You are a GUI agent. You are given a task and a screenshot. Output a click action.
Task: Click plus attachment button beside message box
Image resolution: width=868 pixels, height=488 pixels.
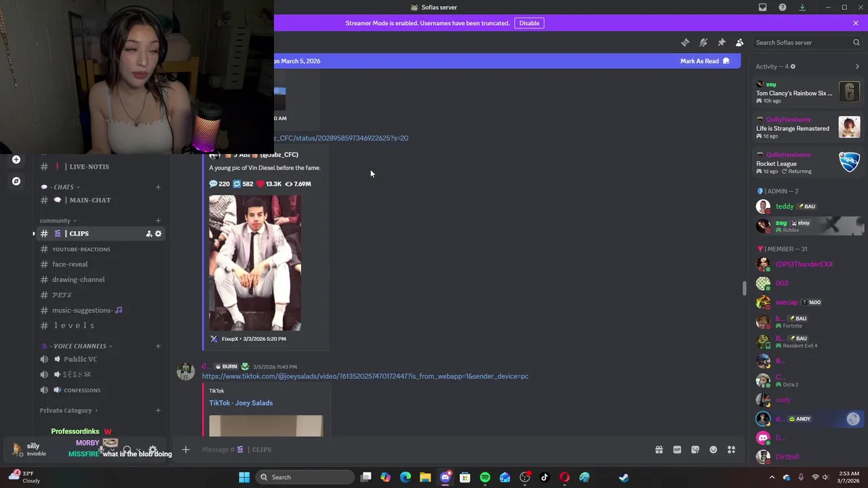pos(185,449)
